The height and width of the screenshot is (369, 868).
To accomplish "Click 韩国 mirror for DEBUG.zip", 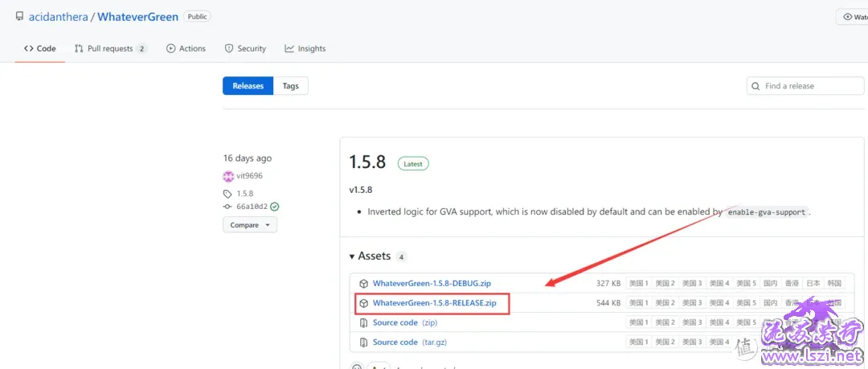I will 835,283.
